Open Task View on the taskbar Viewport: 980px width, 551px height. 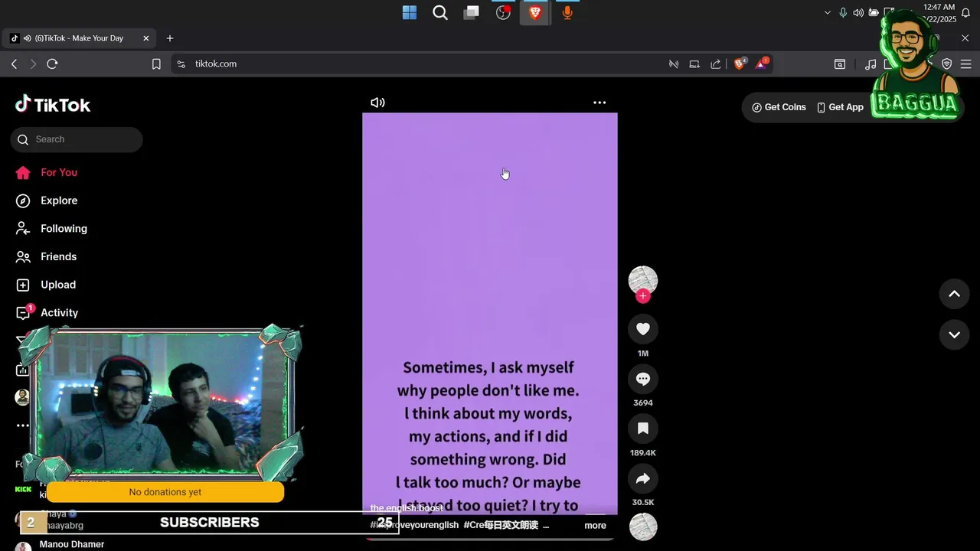[x=472, y=12]
